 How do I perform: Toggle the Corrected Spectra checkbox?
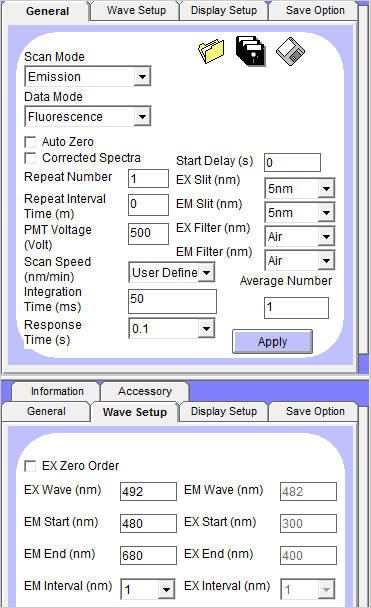pyautogui.click(x=30, y=158)
